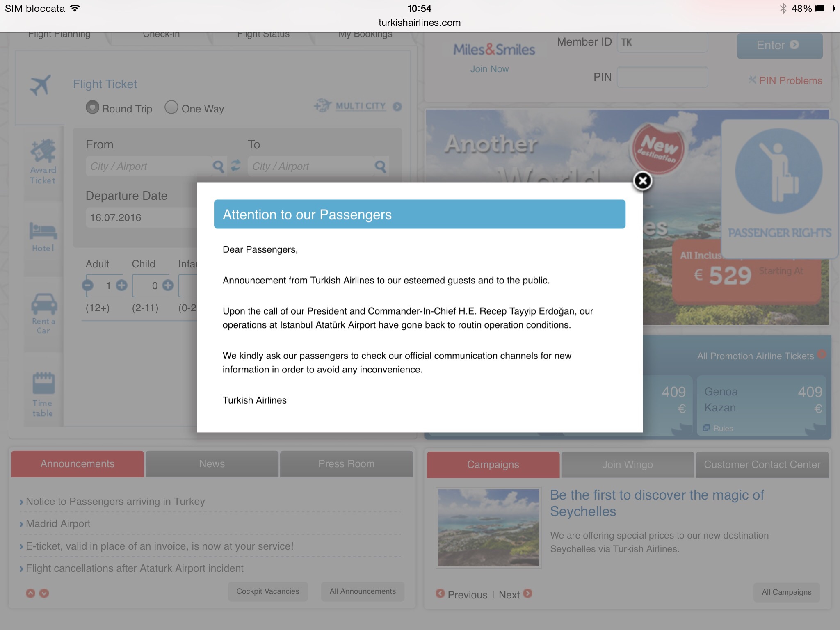Screen dimensions: 840x630
Task: Click the PIN input field
Action: pyautogui.click(x=662, y=77)
